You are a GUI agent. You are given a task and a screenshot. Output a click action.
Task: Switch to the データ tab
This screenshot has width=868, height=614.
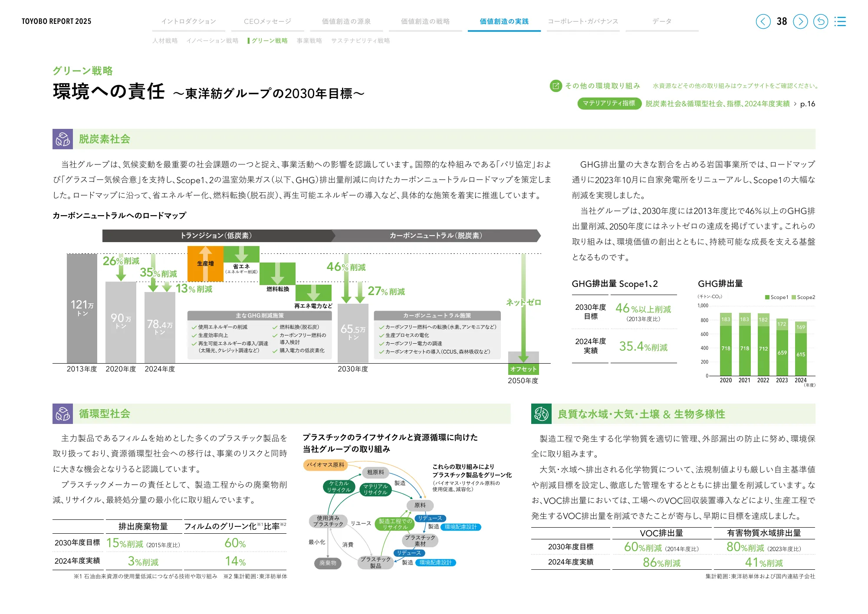coord(662,21)
